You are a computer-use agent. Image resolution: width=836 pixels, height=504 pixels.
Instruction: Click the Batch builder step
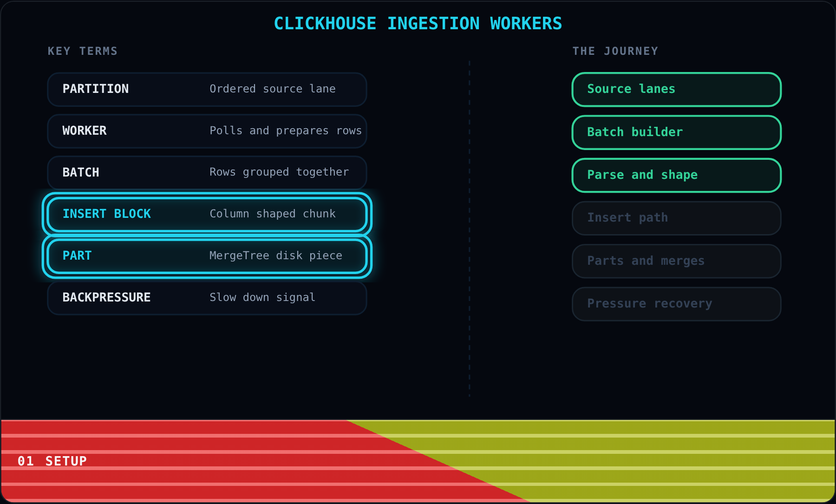click(x=676, y=132)
